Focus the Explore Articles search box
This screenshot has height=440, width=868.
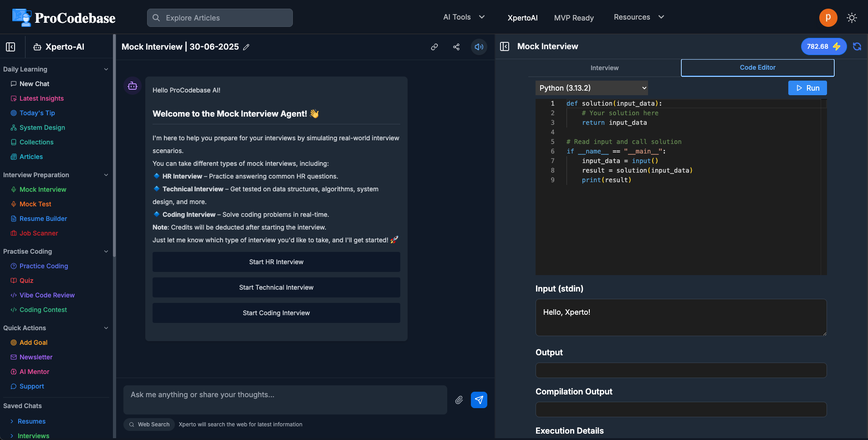coord(220,18)
